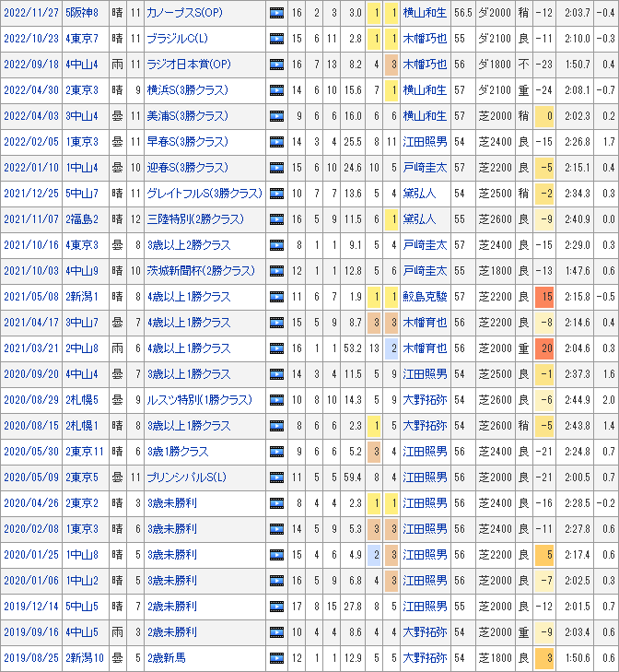
Task: Open the 3歳1勝クラス race link
Action: 178,452
